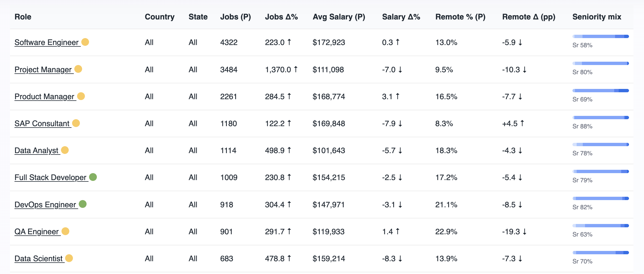644x274 pixels.
Task: Select the Avg Salary (P) column header
Action: click(338, 17)
